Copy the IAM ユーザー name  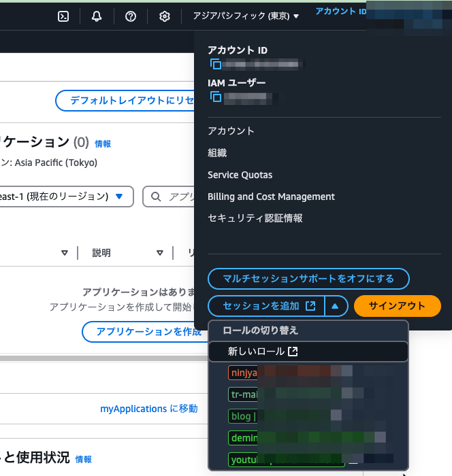pos(216,97)
